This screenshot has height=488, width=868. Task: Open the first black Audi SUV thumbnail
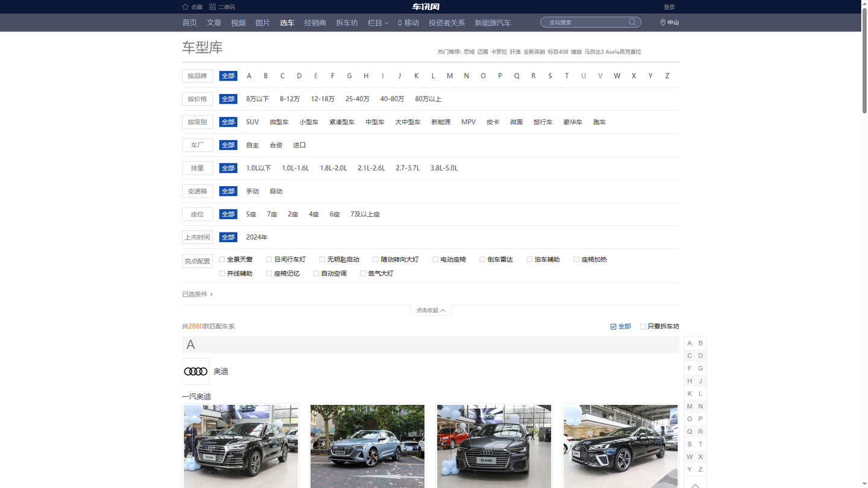[241, 446]
